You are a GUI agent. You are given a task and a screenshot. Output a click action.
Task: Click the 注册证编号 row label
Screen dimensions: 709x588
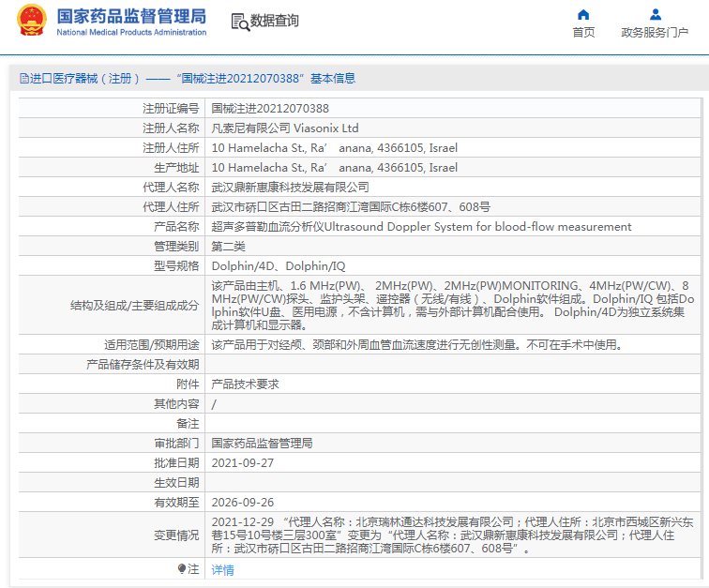tap(171, 109)
